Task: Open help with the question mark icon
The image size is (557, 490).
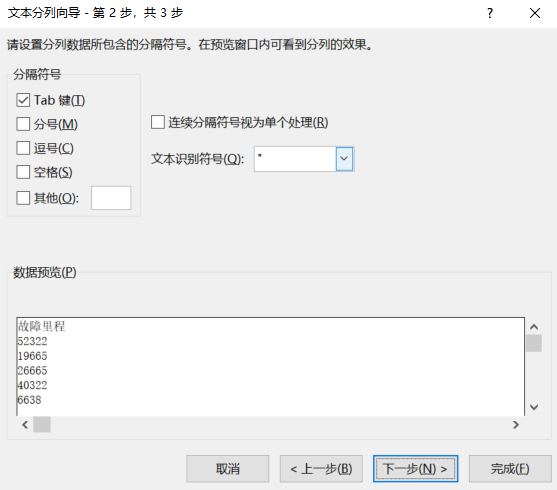Action: click(490, 13)
